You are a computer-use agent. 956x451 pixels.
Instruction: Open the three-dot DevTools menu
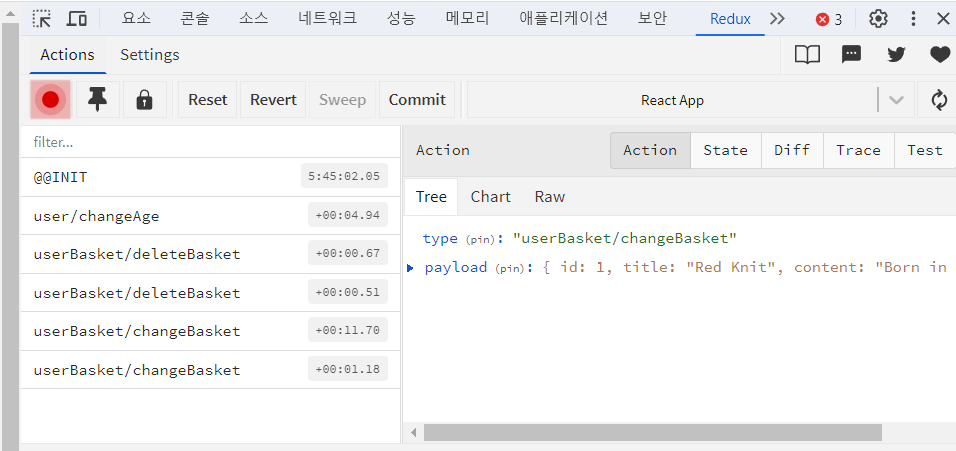913,19
